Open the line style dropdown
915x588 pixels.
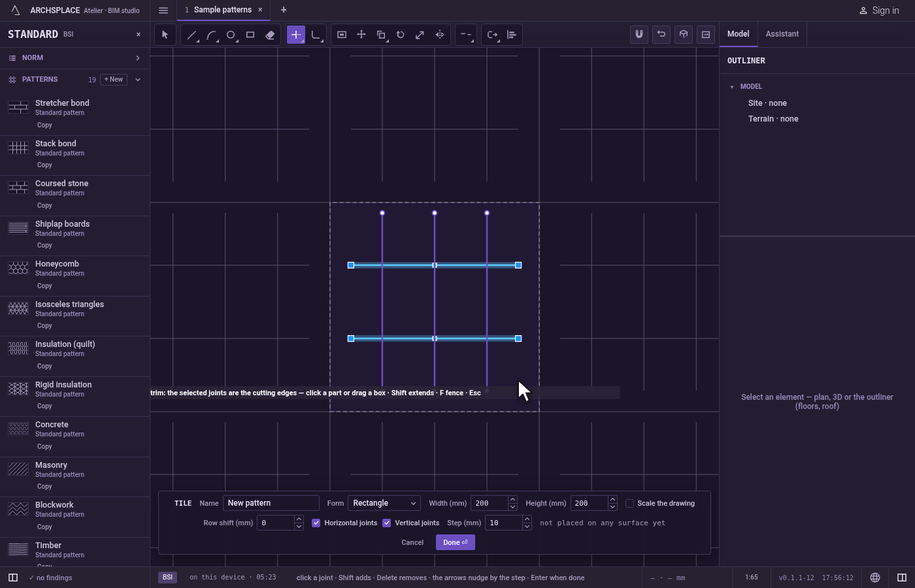tap(465, 35)
